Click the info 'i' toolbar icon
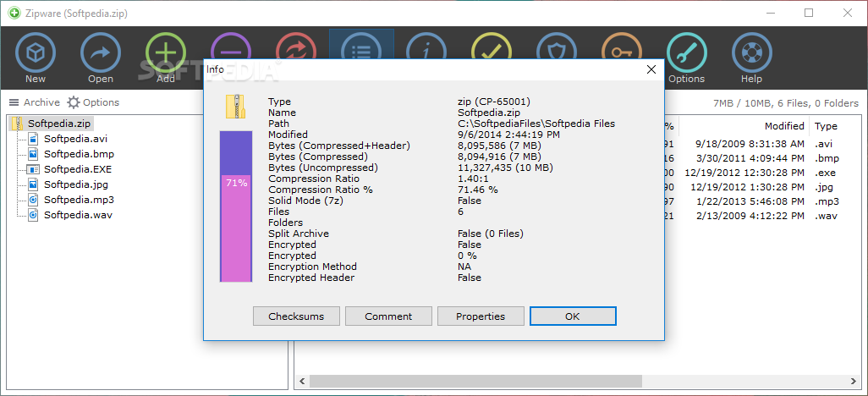The image size is (868, 396). (x=426, y=46)
